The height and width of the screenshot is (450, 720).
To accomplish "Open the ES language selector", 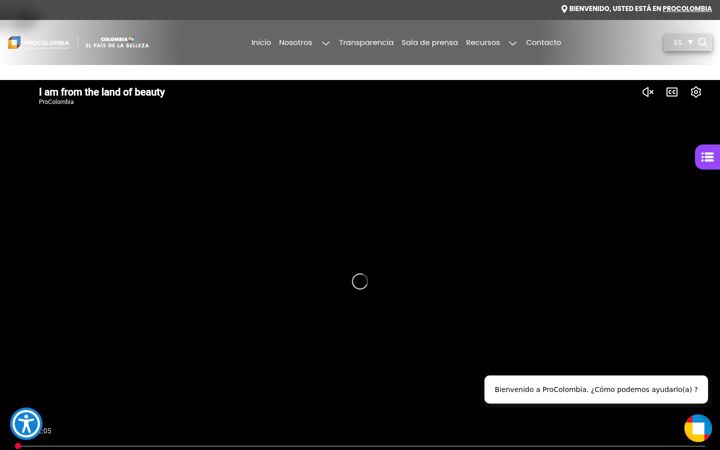I will pyautogui.click(x=683, y=42).
